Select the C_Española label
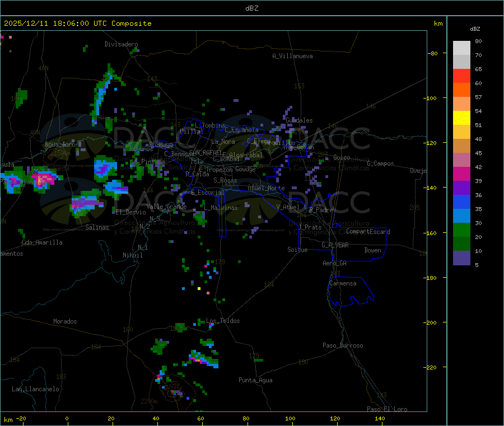This screenshot has width=504, height=426. point(241,130)
